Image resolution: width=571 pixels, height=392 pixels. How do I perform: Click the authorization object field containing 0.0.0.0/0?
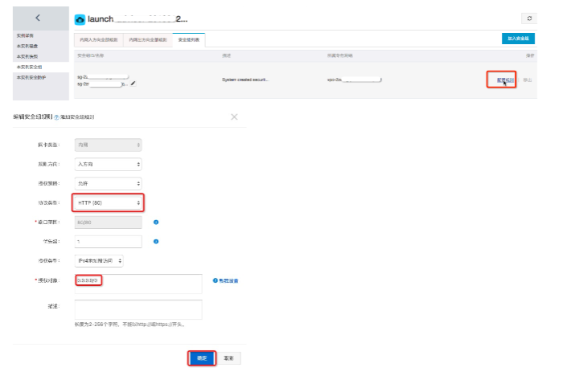(138, 284)
